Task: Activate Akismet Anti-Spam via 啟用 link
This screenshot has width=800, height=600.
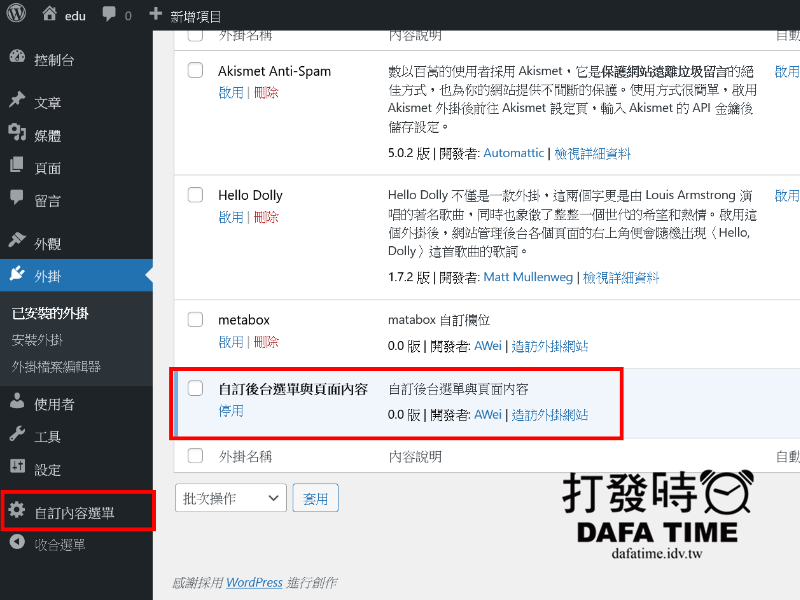Action: click(231, 92)
